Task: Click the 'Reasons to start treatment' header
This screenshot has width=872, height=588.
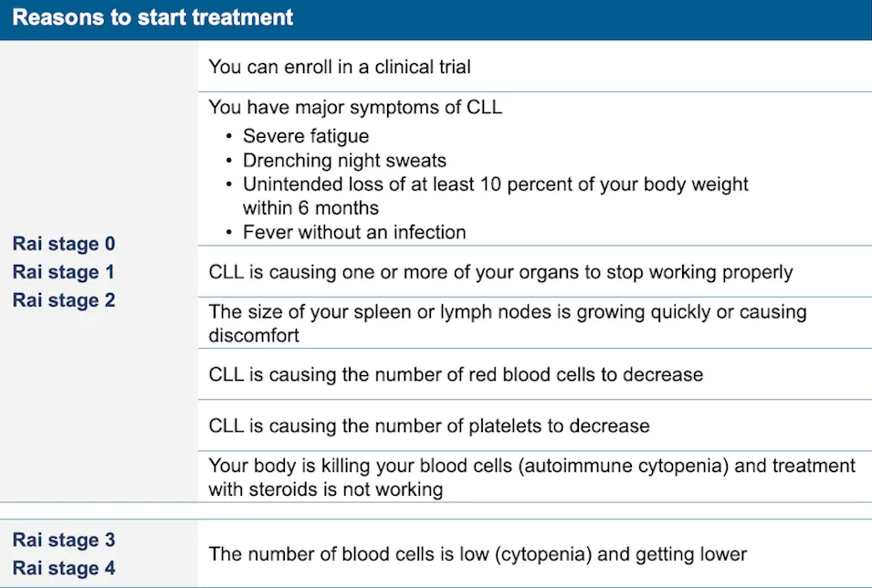Action: (153, 18)
